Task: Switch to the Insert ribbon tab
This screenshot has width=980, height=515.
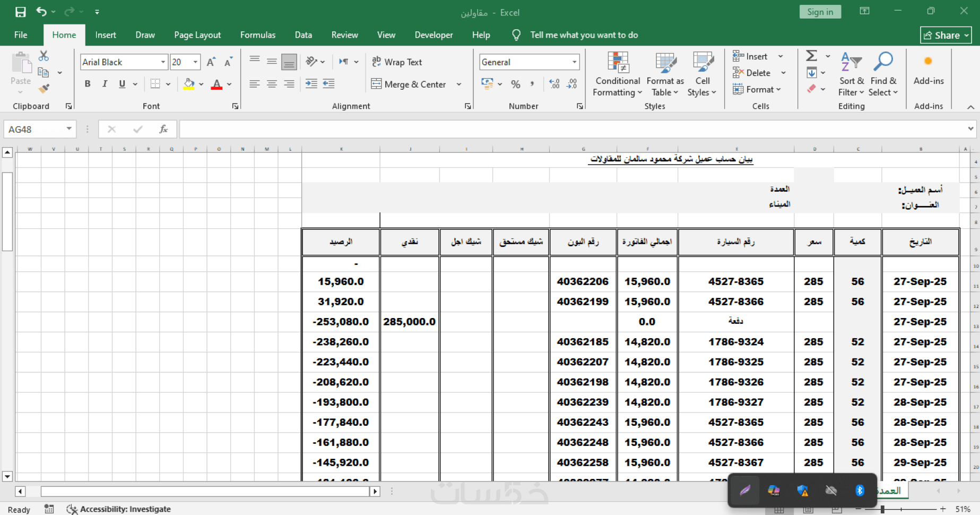Action: point(106,35)
